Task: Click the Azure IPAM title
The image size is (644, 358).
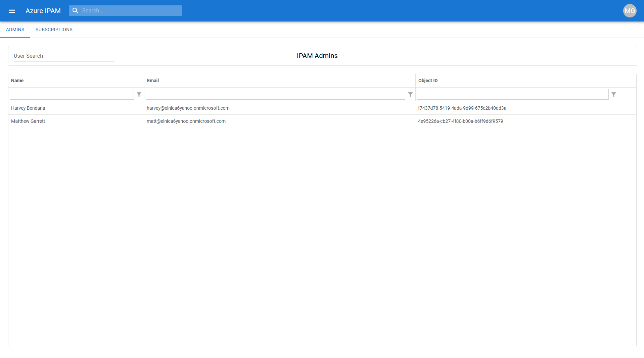Action: (x=43, y=11)
